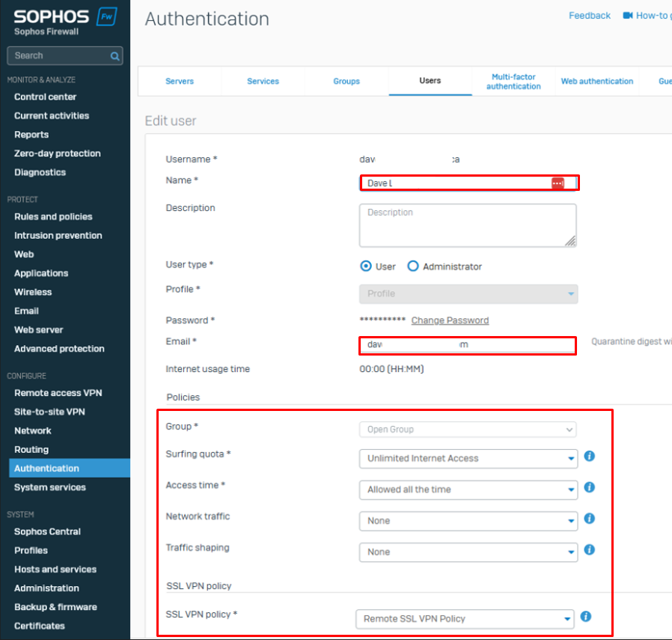Click the search magnifier icon in sidebar
This screenshot has height=640, width=672.
(x=114, y=56)
